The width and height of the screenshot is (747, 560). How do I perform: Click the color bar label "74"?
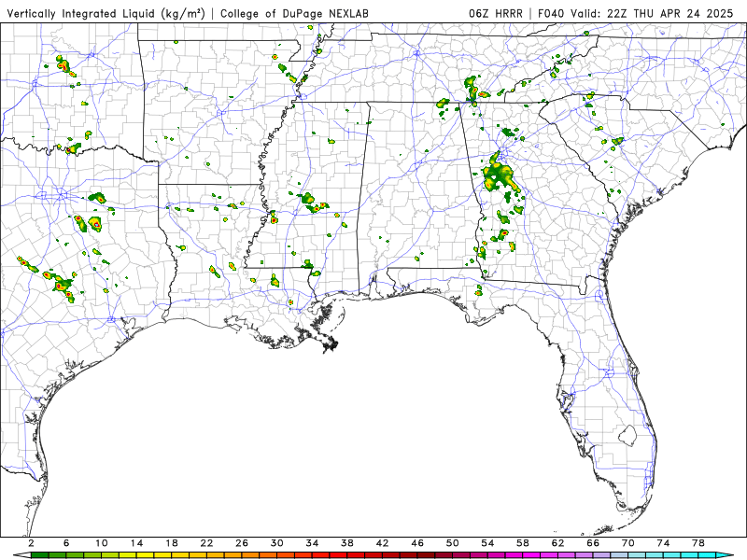(664, 543)
